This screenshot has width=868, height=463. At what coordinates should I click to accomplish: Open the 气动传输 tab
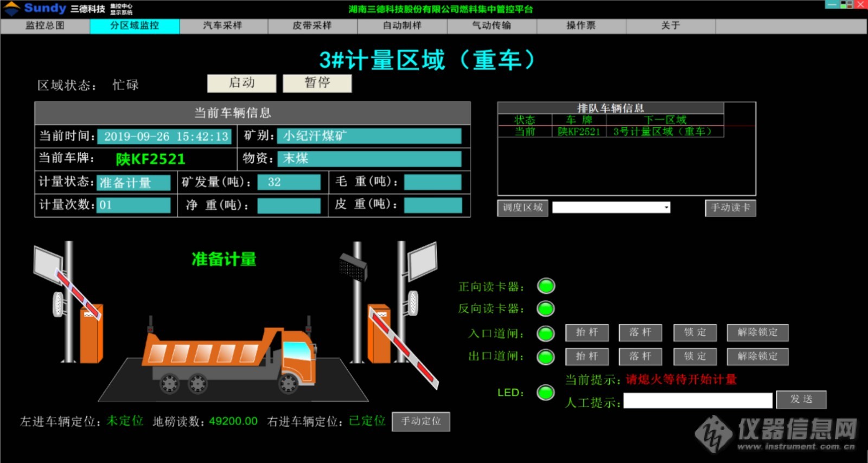pos(492,26)
